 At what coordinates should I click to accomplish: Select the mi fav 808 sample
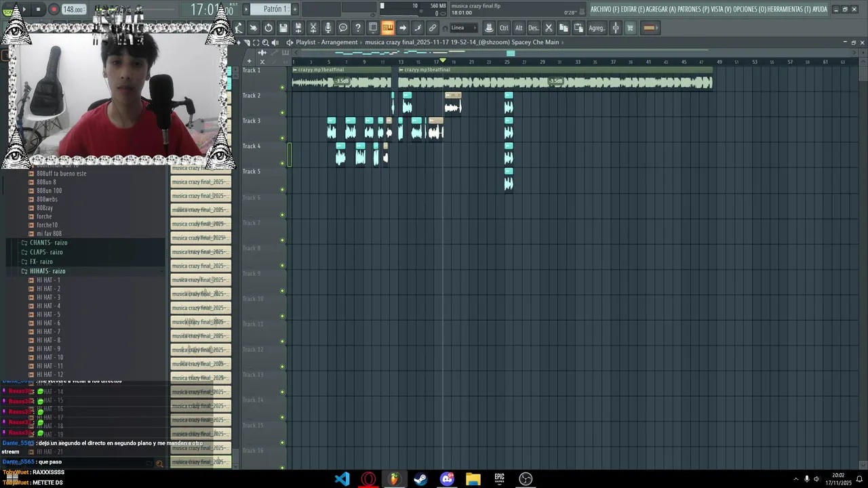[x=49, y=234]
